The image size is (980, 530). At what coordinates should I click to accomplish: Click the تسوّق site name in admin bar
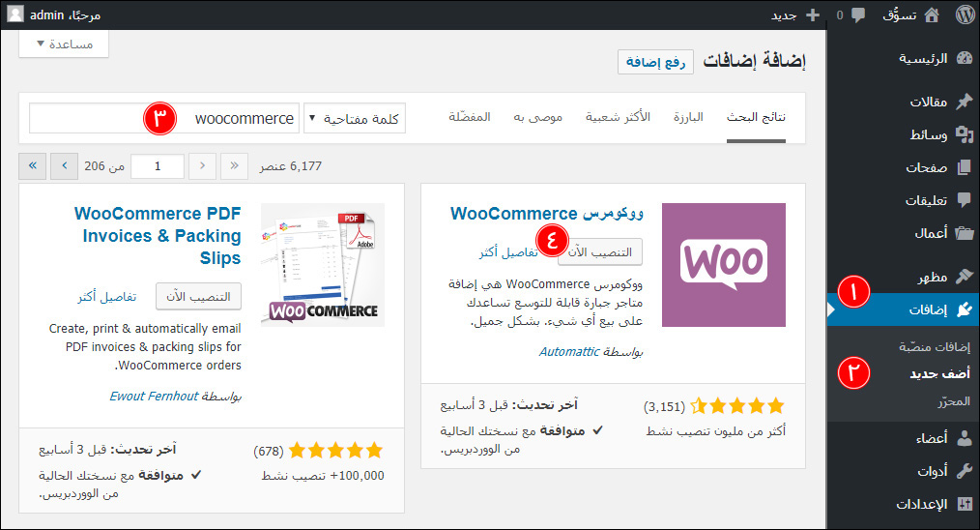900,15
